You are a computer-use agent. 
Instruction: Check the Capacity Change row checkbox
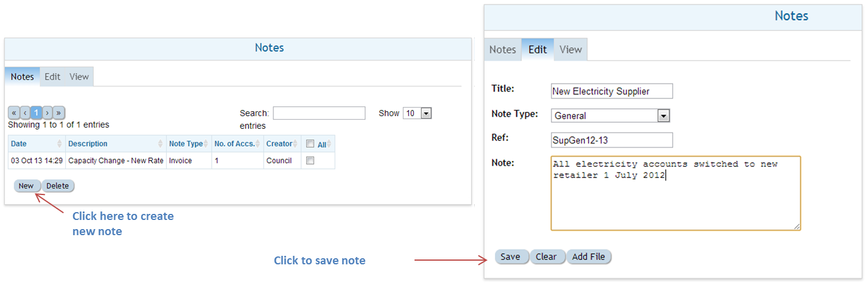tap(310, 161)
